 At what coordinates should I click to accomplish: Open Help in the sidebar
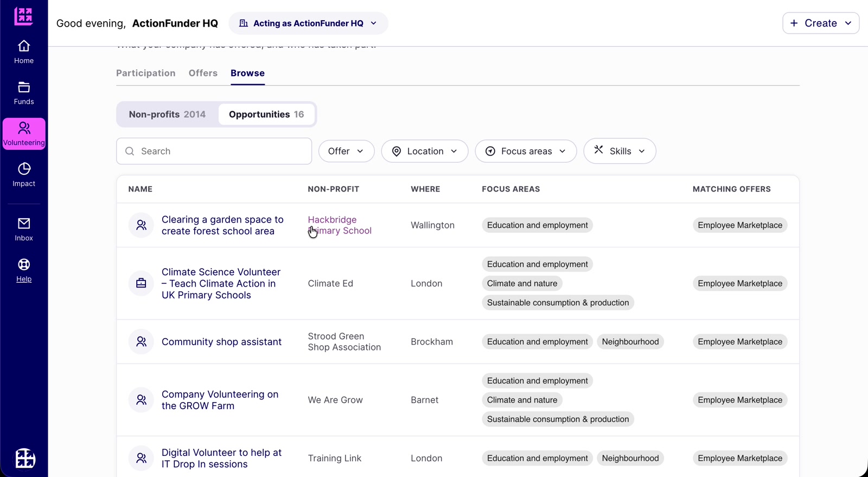point(24,270)
